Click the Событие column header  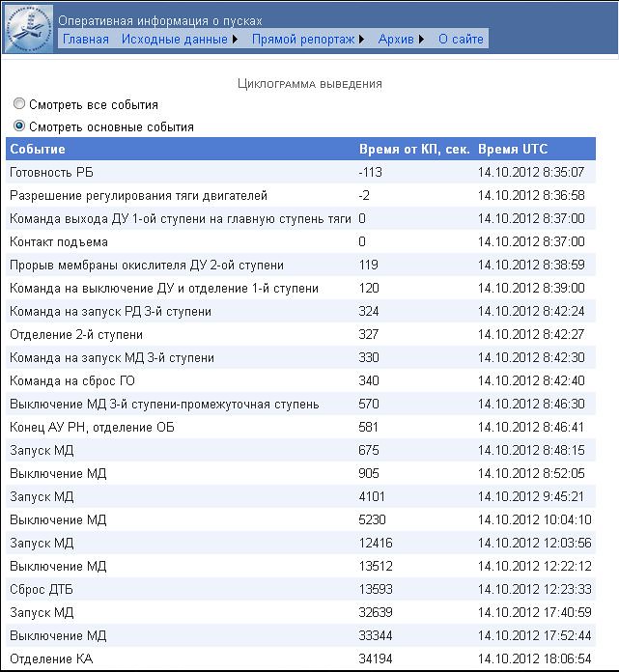point(38,150)
